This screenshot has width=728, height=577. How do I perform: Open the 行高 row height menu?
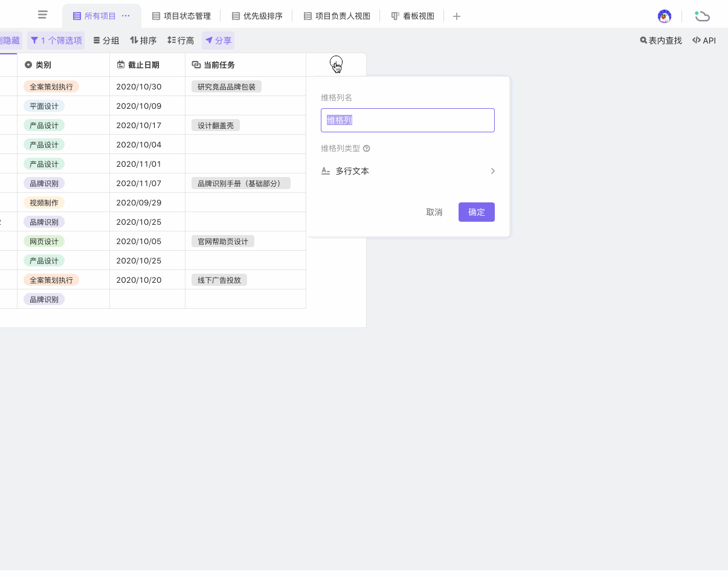point(181,40)
